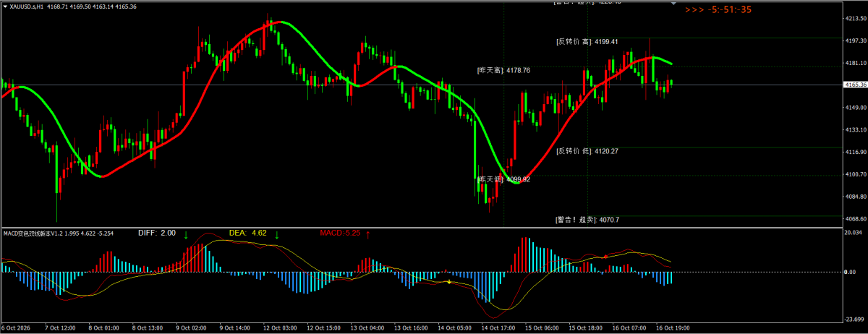Click the green down arrow next to DIFF
The image size is (868, 334).
click(x=185, y=234)
